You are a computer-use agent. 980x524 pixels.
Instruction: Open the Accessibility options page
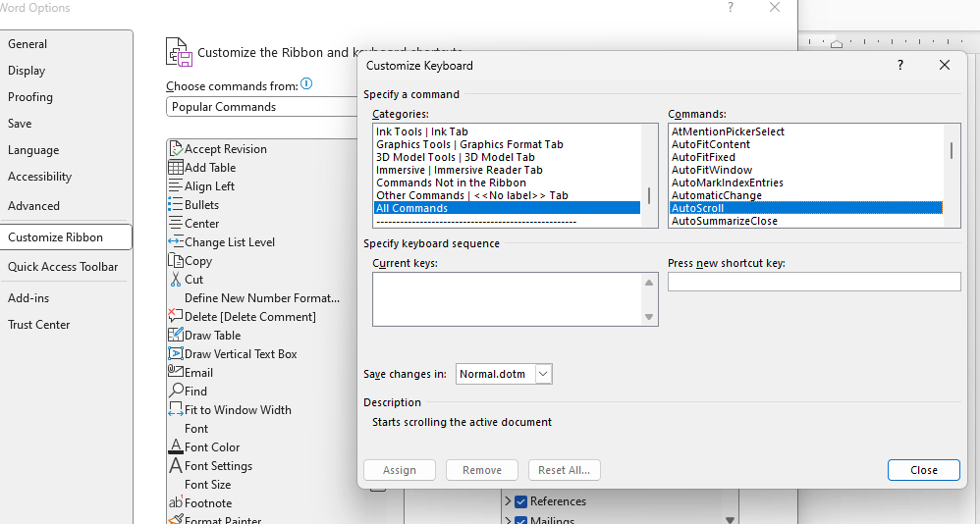66,177
